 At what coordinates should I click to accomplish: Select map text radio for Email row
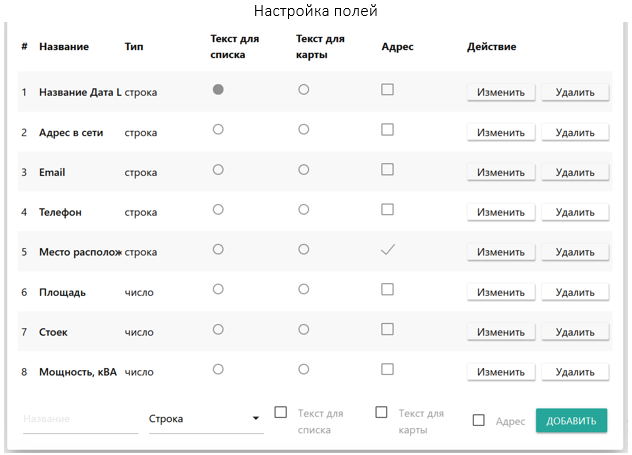pos(303,170)
